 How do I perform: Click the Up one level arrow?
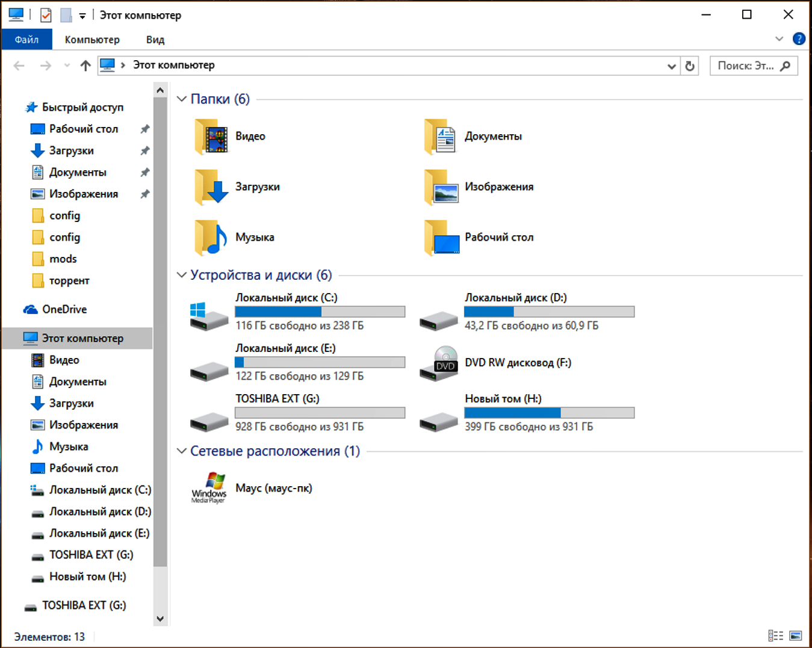click(x=85, y=66)
